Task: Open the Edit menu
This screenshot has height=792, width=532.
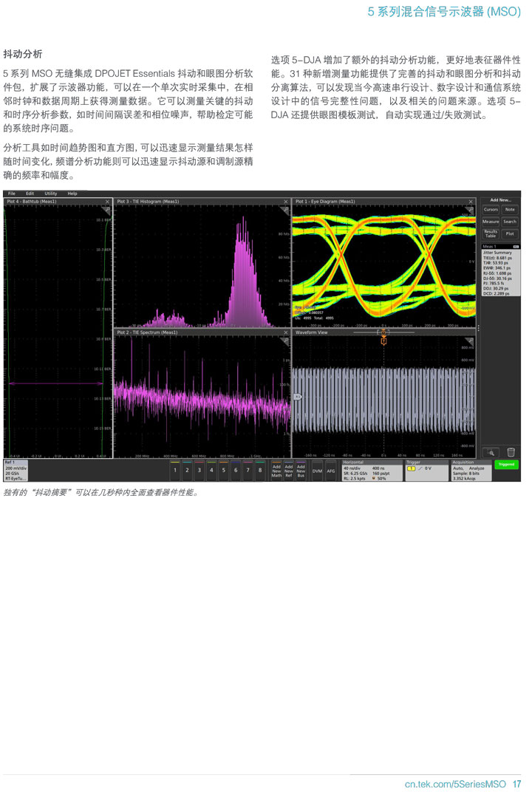Action: click(30, 194)
